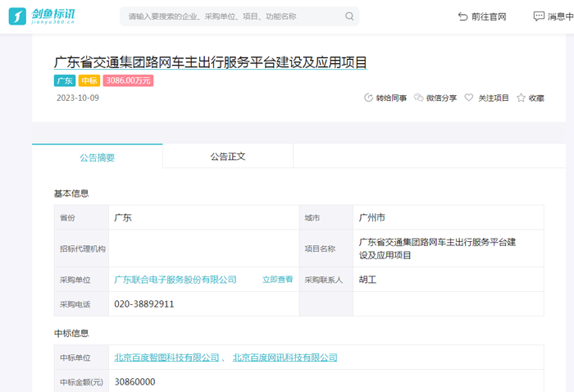Click the 采购电话 label cell
Image resolution: width=574 pixels, height=392 pixels.
tap(82, 304)
